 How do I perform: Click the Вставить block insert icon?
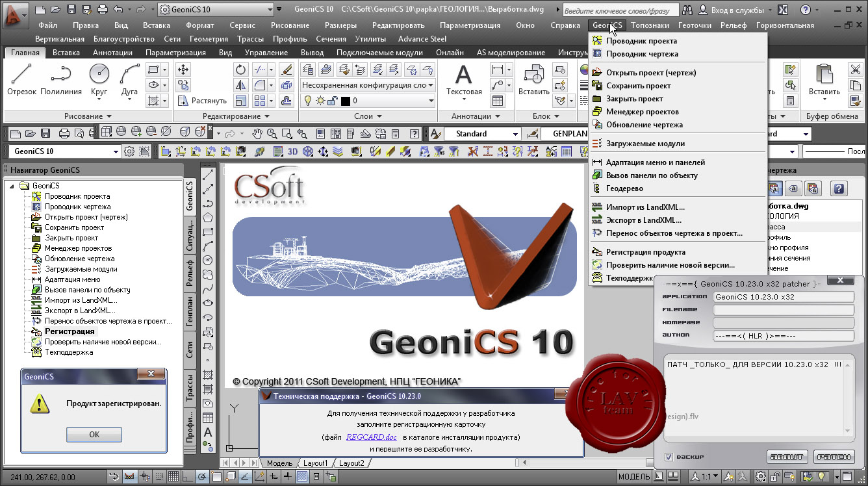[x=534, y=80]
